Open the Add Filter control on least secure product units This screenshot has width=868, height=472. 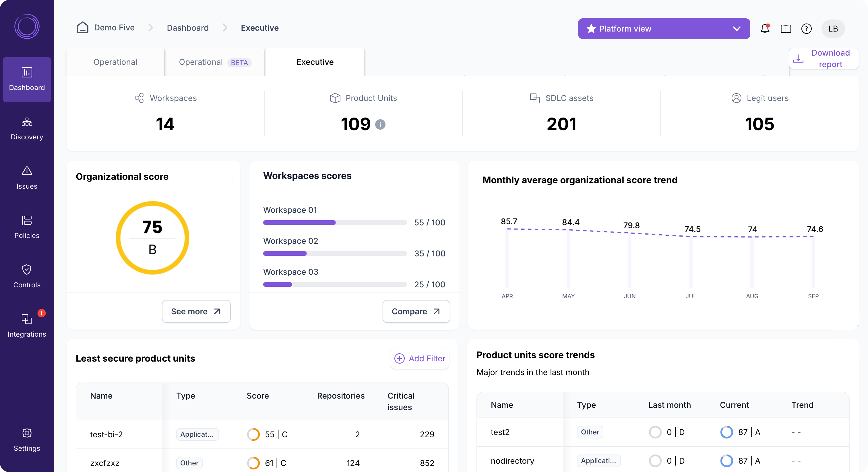[420, 358]
